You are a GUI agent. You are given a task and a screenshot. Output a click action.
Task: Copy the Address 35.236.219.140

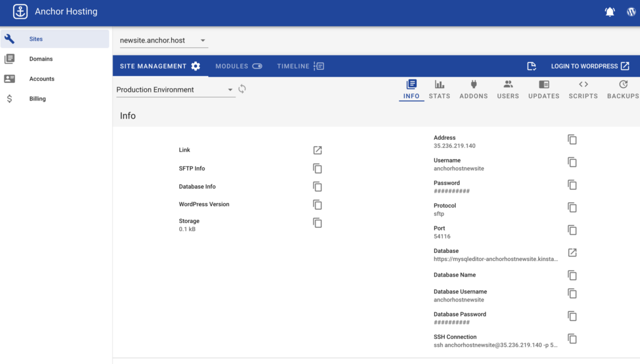(x=572, y=139)
